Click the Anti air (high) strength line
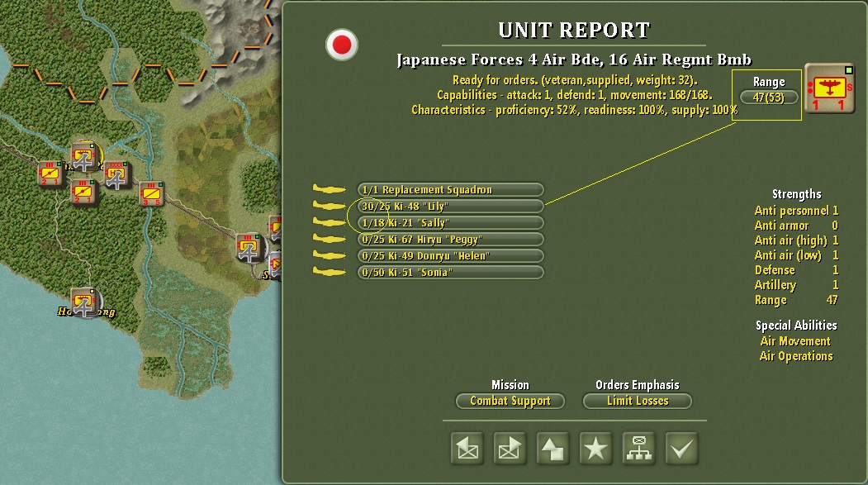 (796, 240)
